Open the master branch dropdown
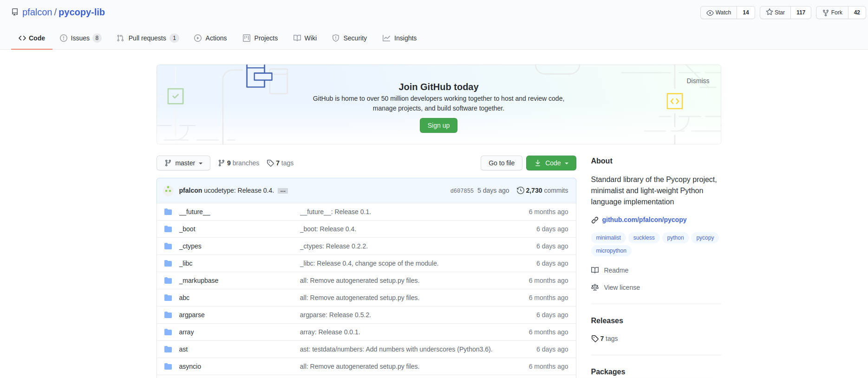The width and height of the screenshot is (868, 378). [183, 163]
